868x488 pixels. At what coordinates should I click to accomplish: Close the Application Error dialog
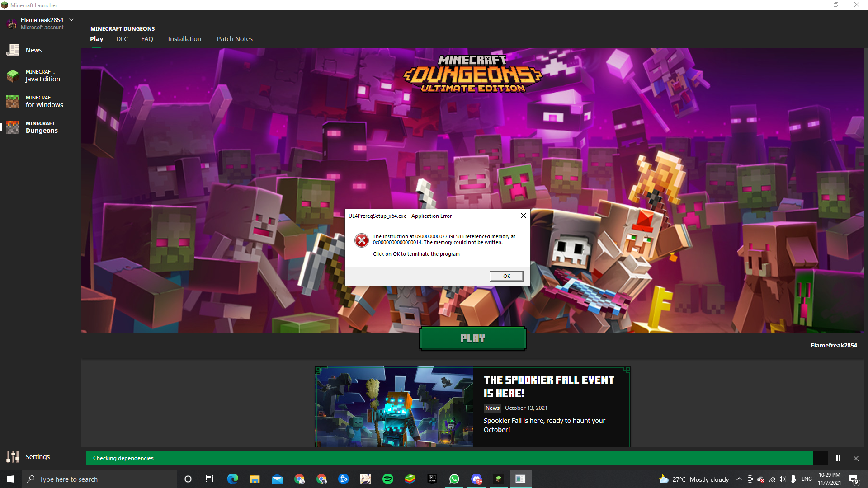click(523, 216)
